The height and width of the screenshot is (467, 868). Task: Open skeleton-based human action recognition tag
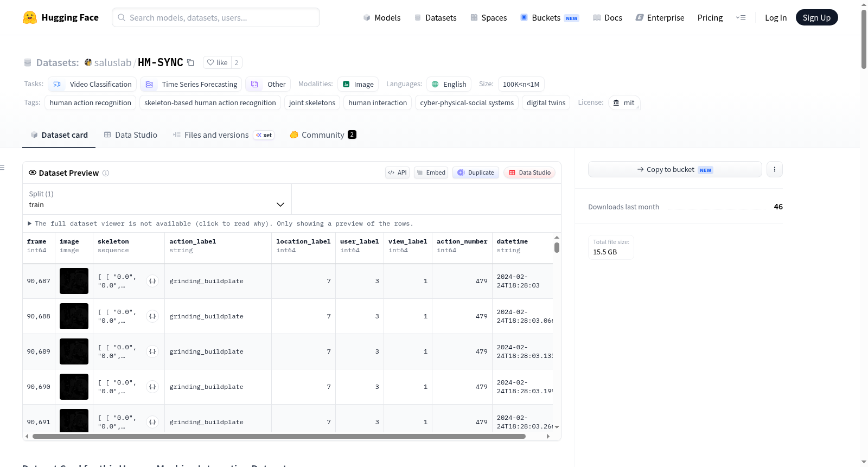(210, 103)
